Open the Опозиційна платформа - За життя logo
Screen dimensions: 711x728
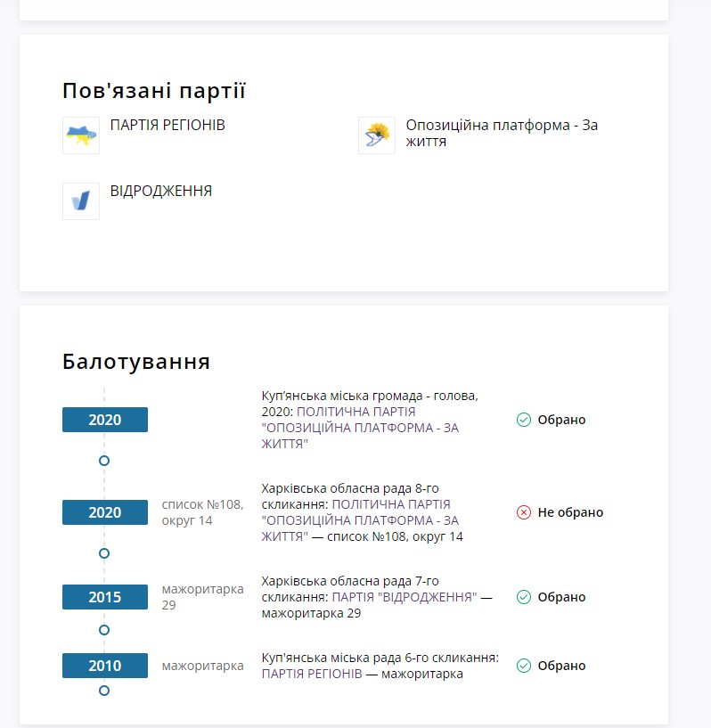click(377, 135)
